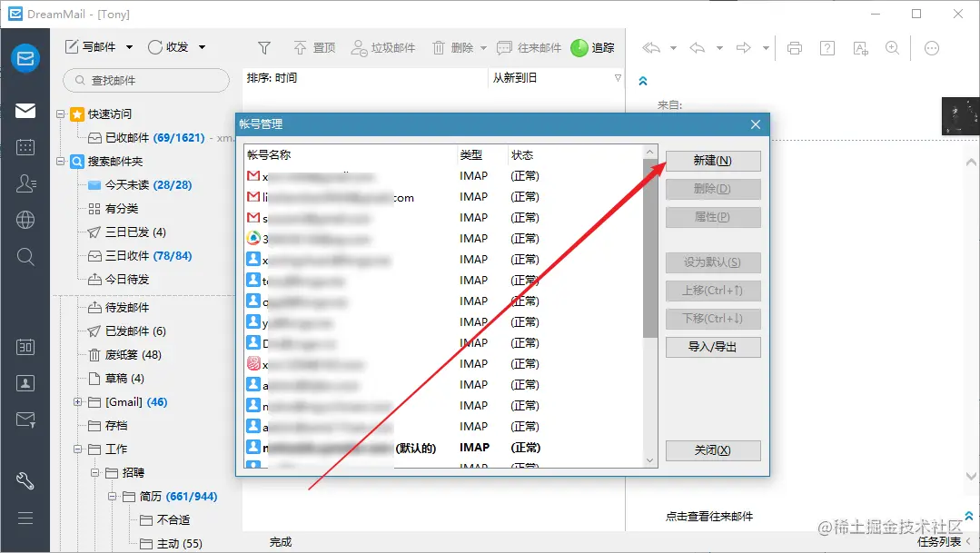The image size is (980, 553).
Task: Click the 帐号名称 column header
Action: (350, 154)
